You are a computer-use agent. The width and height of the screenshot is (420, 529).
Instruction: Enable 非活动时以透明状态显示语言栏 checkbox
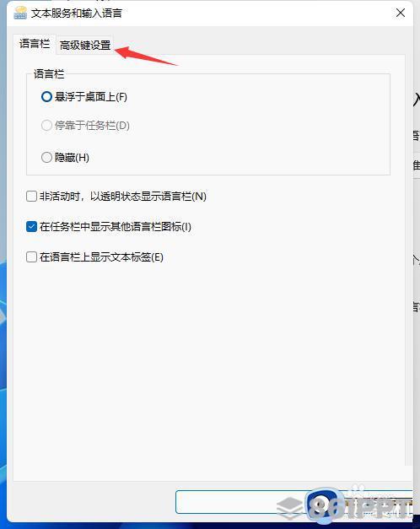(31, 196)
